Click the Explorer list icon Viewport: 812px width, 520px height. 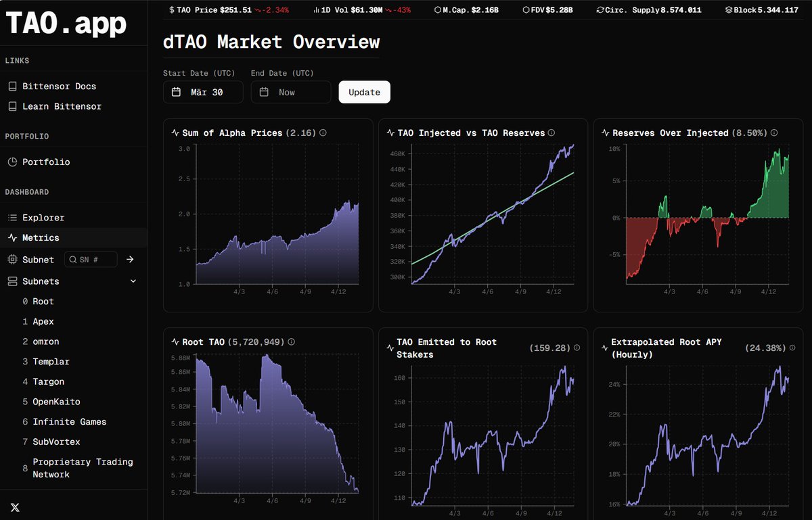click(12, 218)
